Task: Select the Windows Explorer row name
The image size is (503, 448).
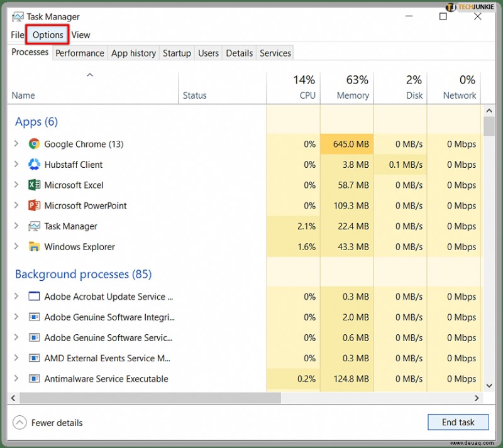Action: tap(80, 246)
